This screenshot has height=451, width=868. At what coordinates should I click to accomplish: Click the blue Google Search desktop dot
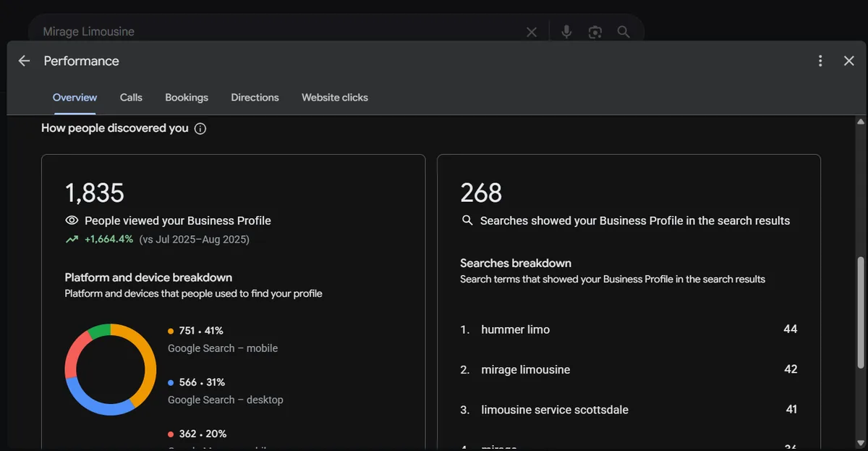[171, 382]
